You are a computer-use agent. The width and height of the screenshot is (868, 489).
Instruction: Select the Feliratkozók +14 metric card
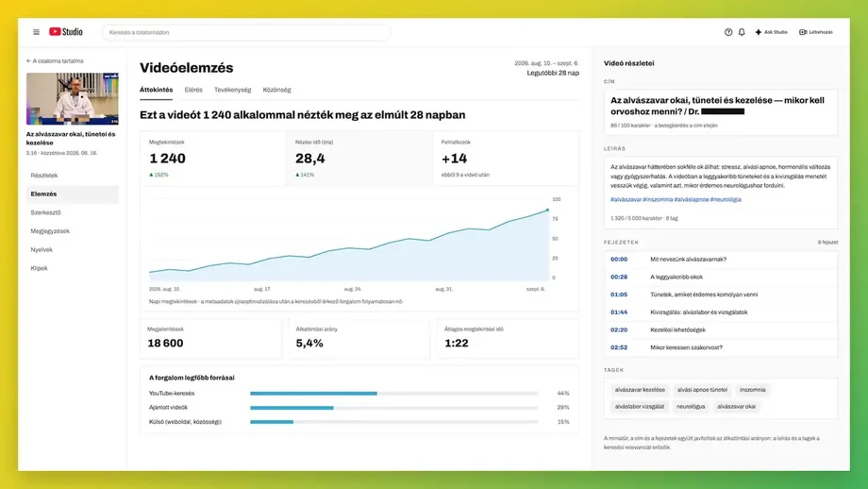point(506,159)
